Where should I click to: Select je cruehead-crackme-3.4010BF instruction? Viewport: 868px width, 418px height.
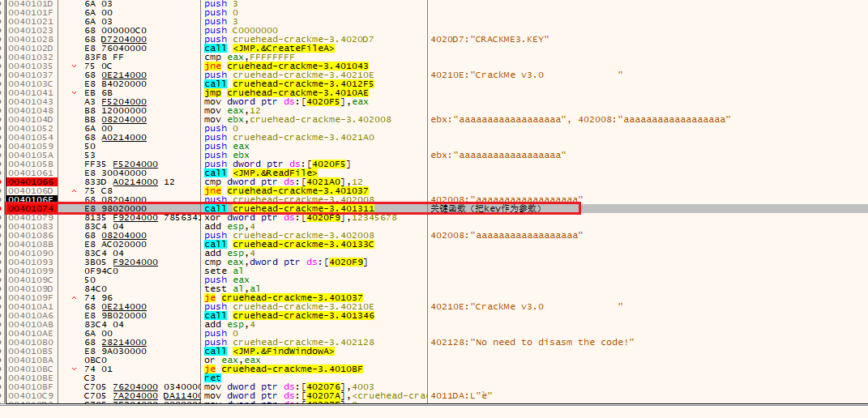click(x=284, y=369)
